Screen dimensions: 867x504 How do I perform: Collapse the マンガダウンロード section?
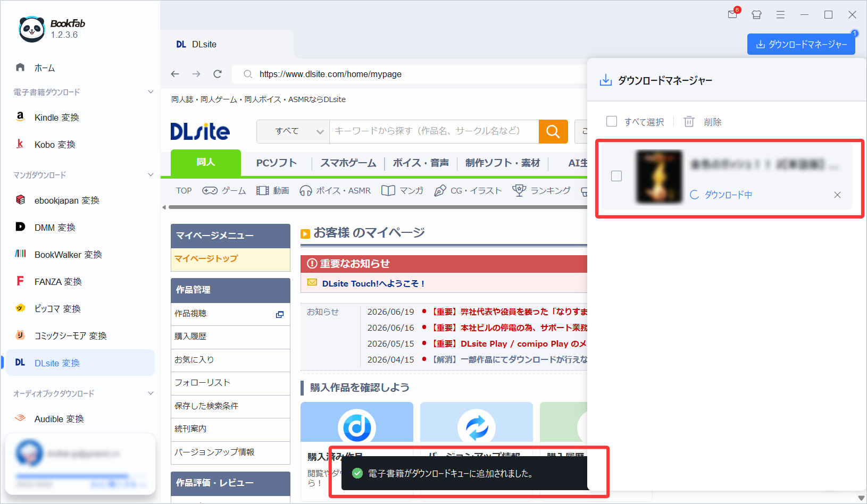pos(151,175)
